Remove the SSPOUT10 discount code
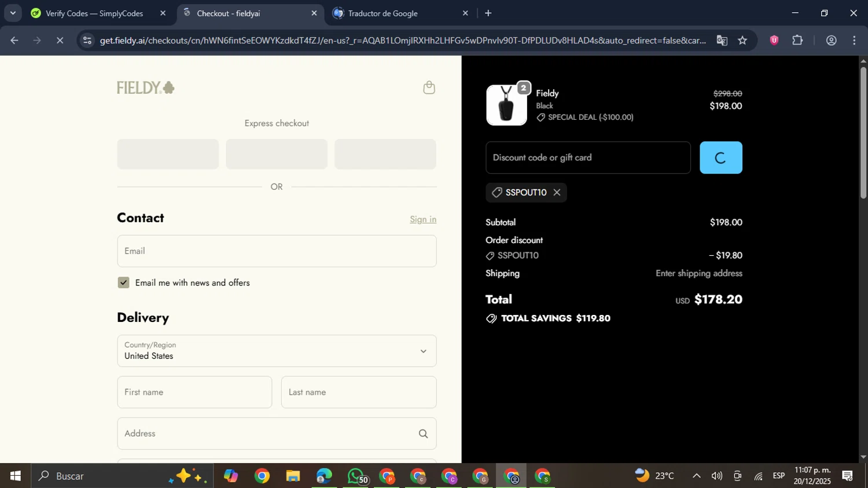868x488 pixels. tap(557, 192)
